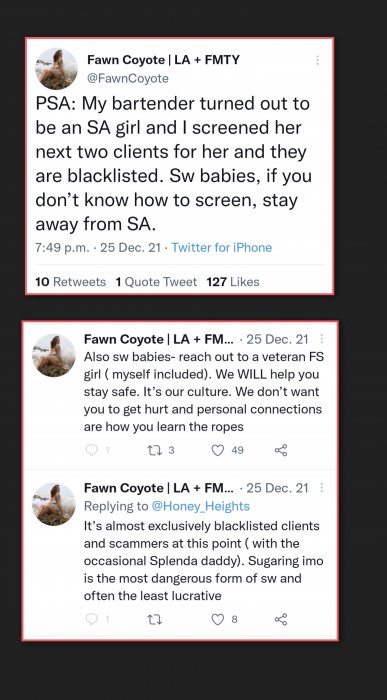Click the 'Twitter for iPhone' source link
The height and width of the screenshot is (700, 387).
[221, 247]
